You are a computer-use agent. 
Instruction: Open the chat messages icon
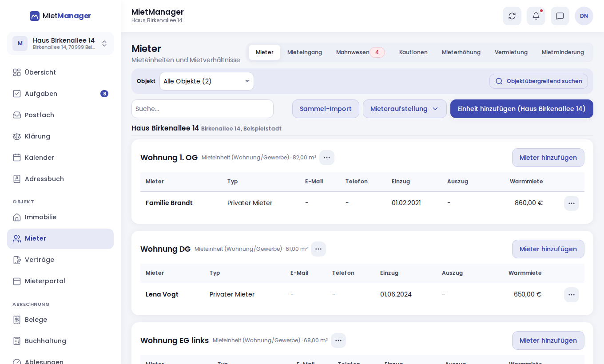pos(560,16)
